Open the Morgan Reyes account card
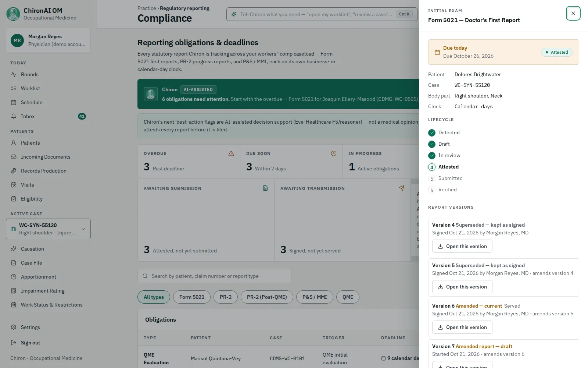588x368 pixels. tap(48, 40)
